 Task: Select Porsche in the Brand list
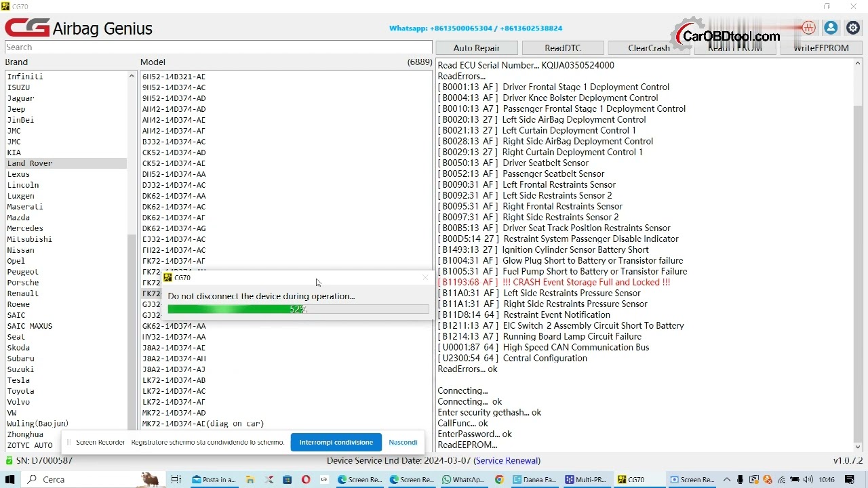pyautogui.click(x=66, y=283)
